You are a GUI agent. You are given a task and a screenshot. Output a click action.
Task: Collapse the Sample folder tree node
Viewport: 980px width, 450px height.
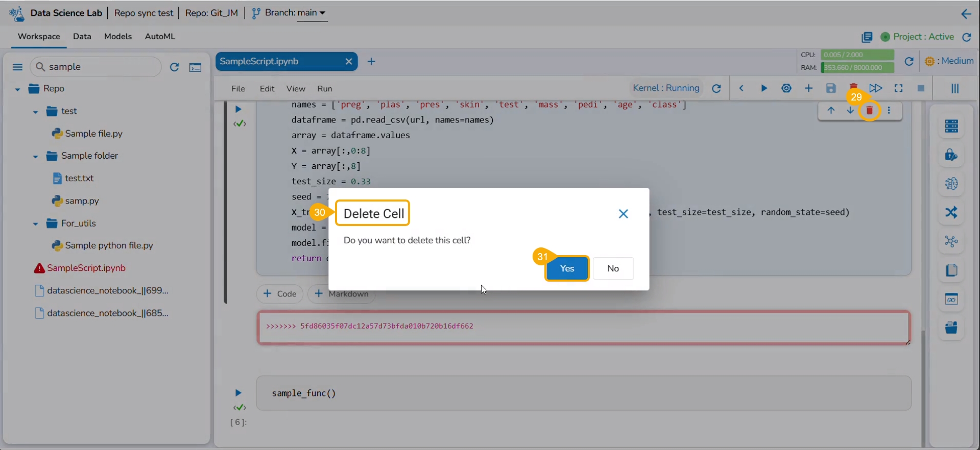click(x=35, y=156)
